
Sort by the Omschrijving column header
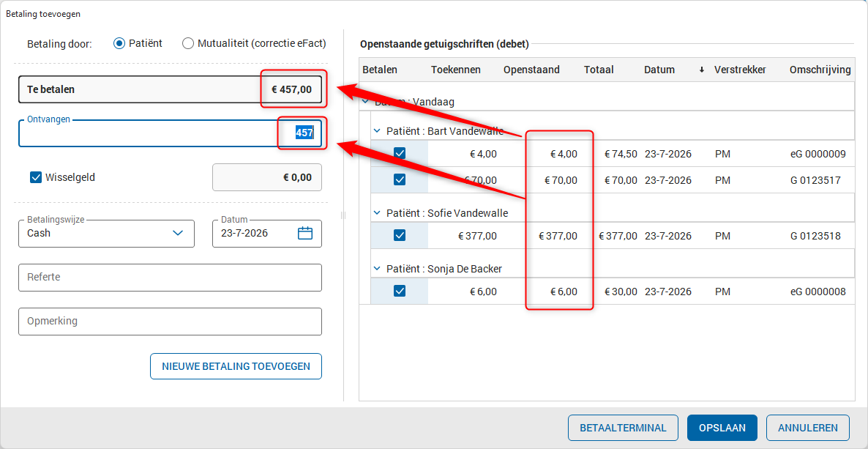[820, 70]
